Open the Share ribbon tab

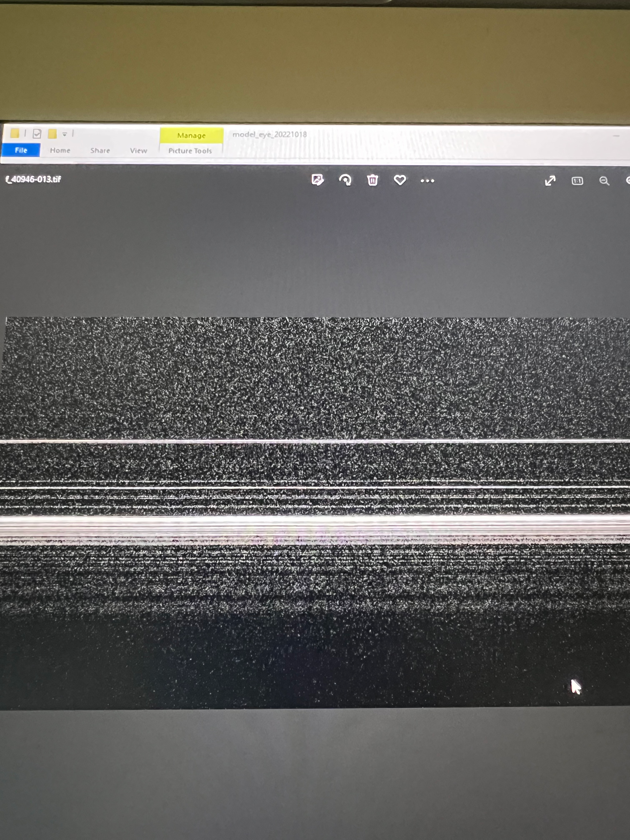tap(100, 150)
